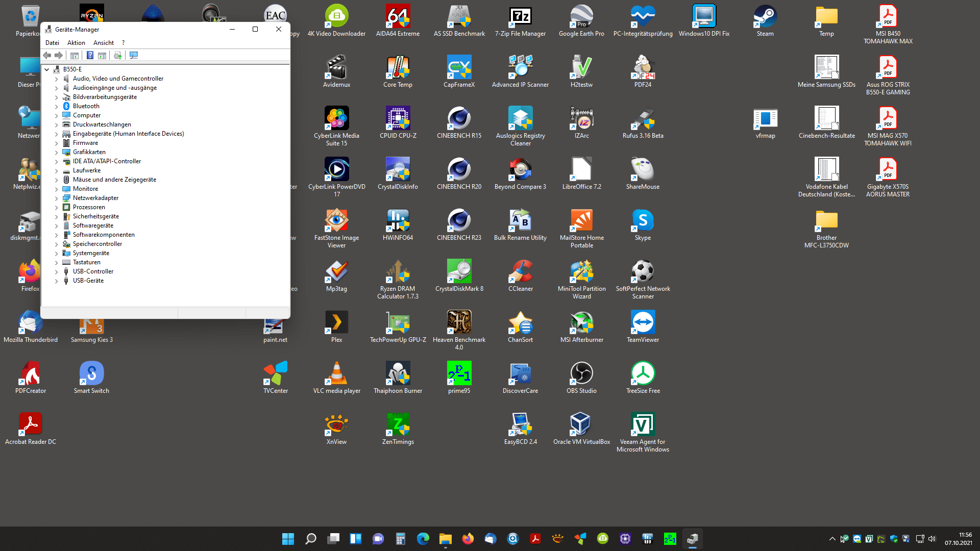Click Windows Security shield tray icon

[x=894, y=539]
